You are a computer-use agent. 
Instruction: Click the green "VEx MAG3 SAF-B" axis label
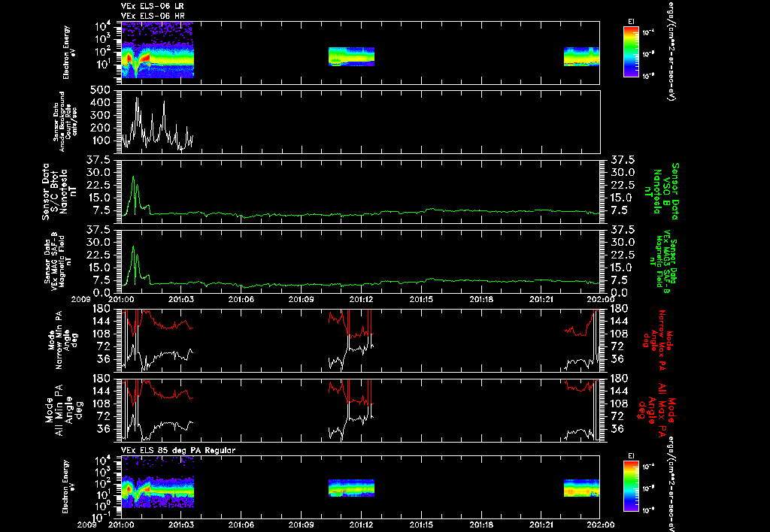coord(663,261)
